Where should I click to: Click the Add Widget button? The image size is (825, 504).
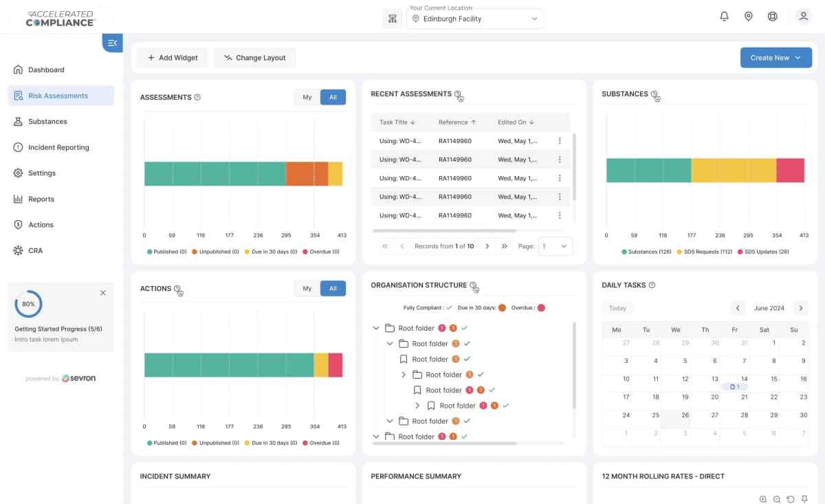[173, 58]
